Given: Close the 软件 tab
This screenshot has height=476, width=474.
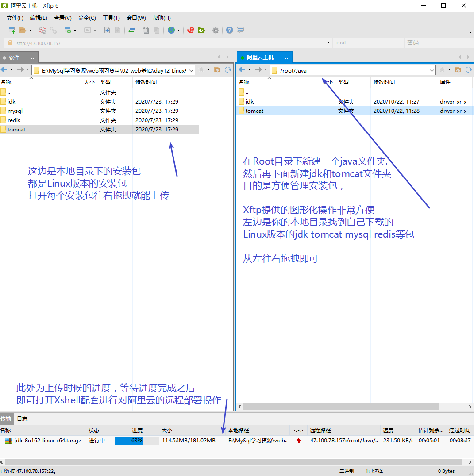Looking at the screenshot, I should pos(32,58).
